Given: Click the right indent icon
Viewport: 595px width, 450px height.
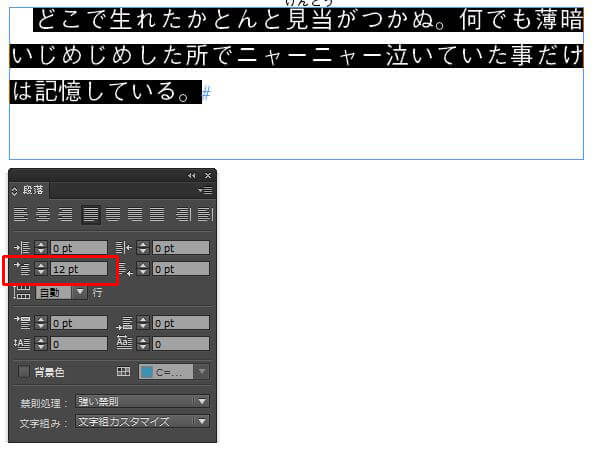Looking at the screenshot, I should (x=124, y=248).
